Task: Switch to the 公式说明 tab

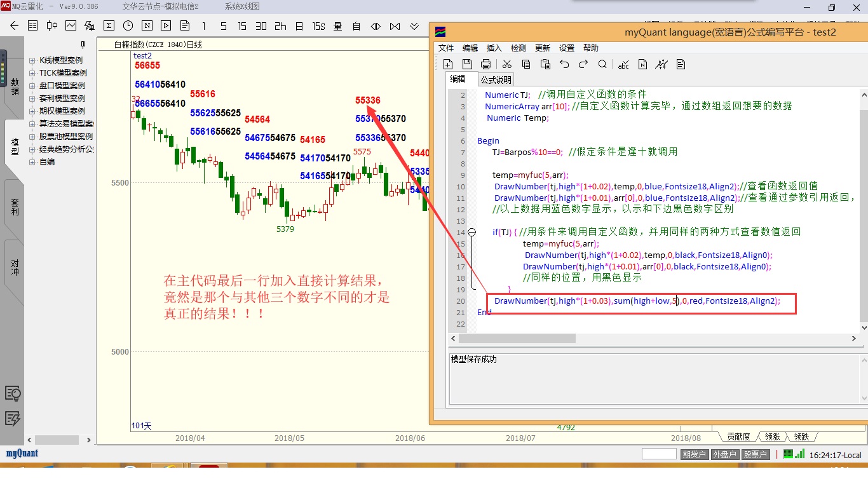Action: click(x=496, y=80)
